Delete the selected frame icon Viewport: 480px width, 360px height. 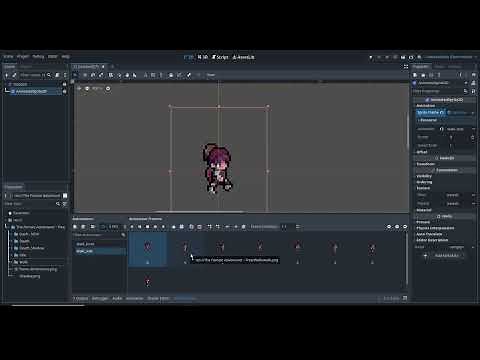tap(244, 227)
